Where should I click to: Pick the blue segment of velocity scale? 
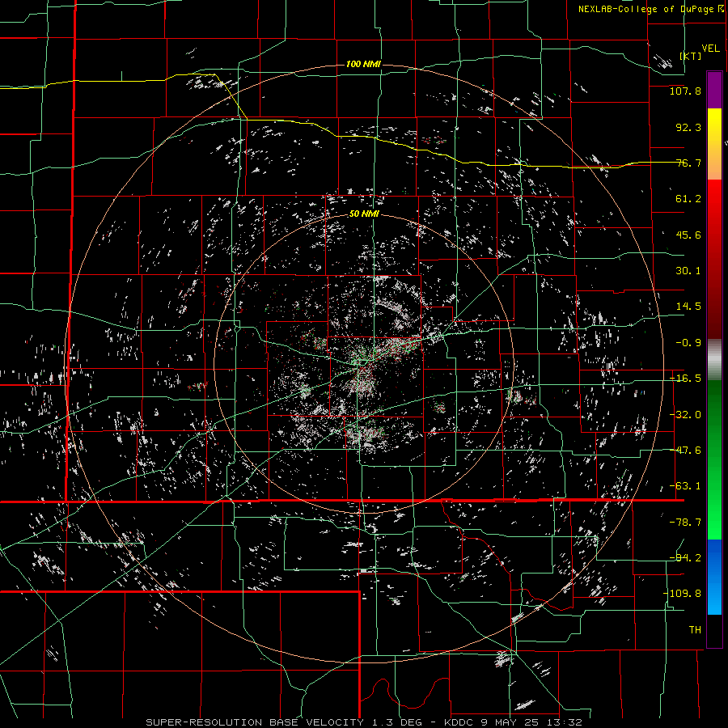tap(714, 576)
